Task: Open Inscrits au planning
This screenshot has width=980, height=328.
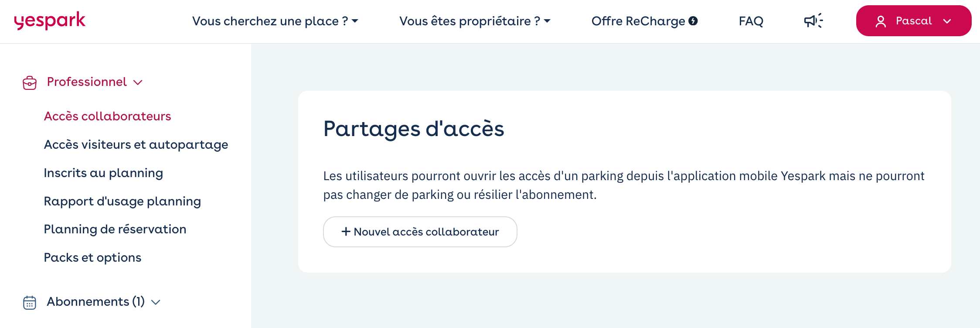Action: pos(103,173)
